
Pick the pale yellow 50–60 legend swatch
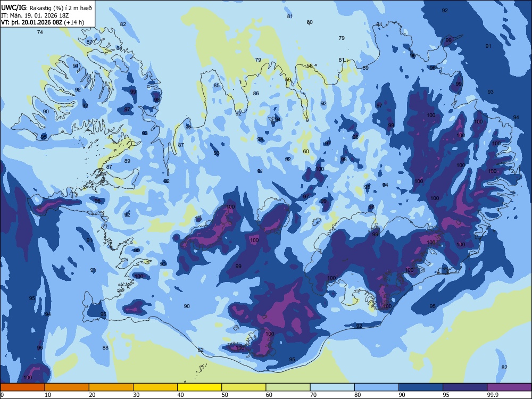coord(244,387)
